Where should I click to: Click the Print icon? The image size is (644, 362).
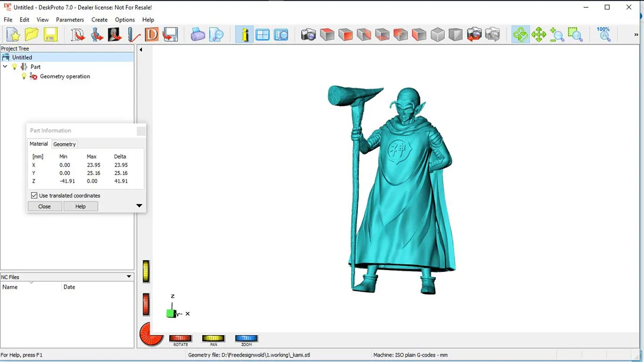[x=197, y=35]
